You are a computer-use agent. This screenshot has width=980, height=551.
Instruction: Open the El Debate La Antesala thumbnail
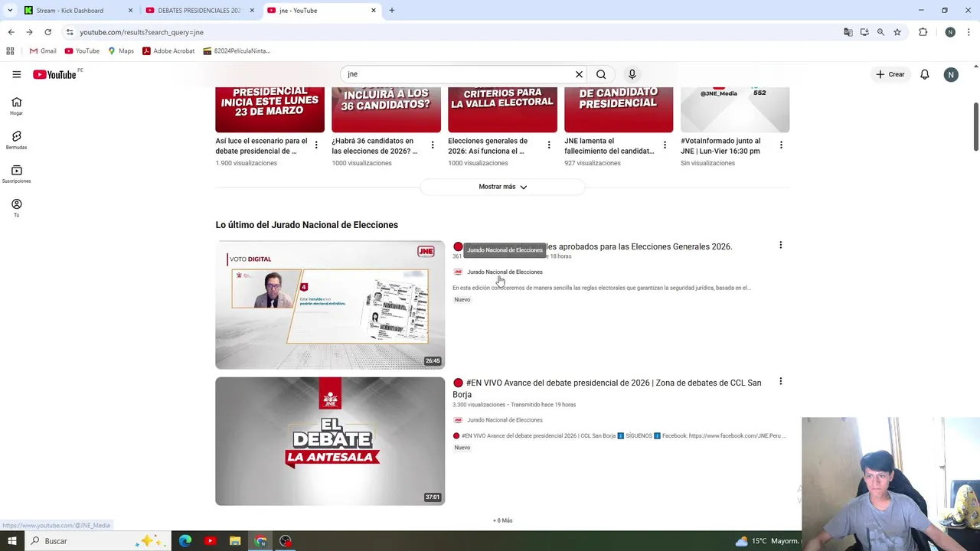pyautogui.click(x=330, y=441)
